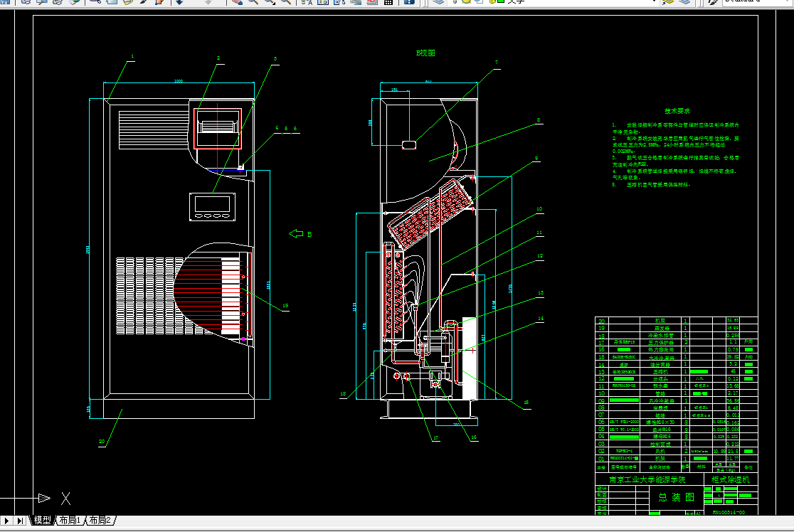Select the 1000 width dimension text

tap(179, 81)
